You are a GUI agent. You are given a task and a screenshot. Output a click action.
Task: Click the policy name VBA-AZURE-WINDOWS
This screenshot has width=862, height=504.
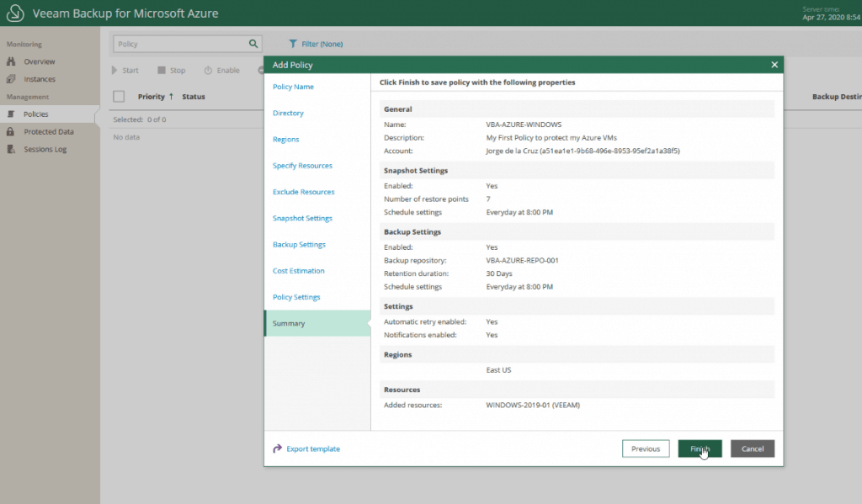(x=524, y=125)
